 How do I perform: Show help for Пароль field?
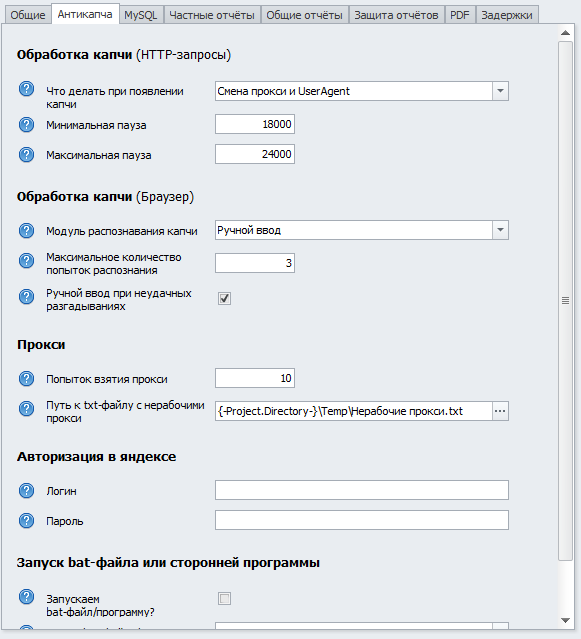point(26,520)
